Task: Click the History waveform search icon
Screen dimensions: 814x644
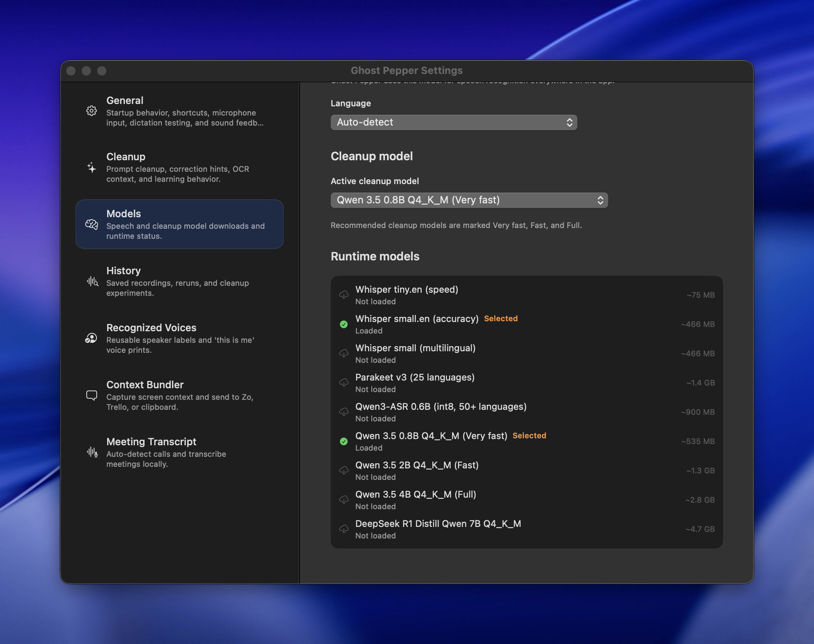Action: click(92, 281)
